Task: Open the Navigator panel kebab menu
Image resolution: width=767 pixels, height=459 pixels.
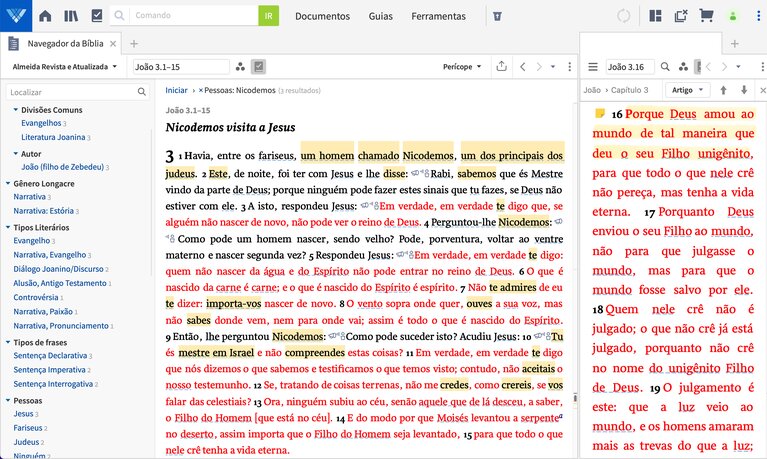Action: (x=569, y=67)
